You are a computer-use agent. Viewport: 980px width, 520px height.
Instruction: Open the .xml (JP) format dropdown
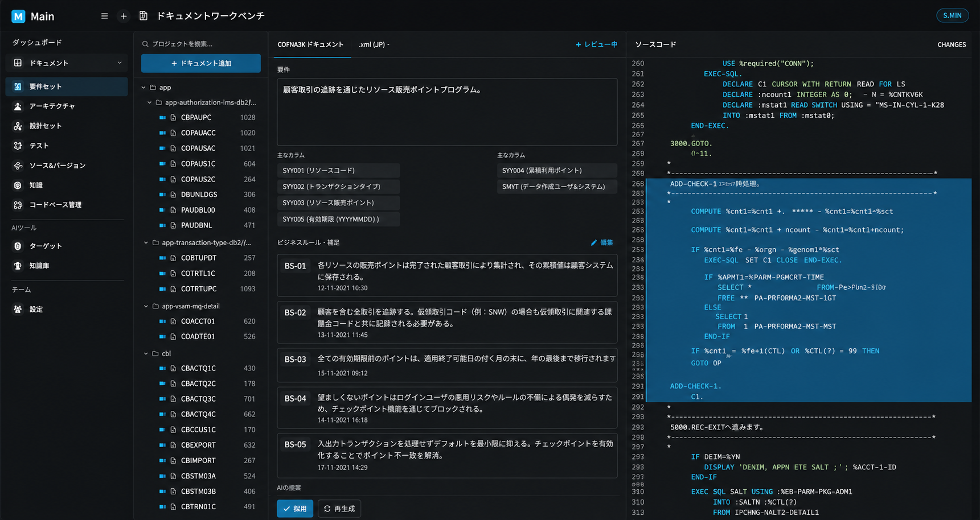374,44
